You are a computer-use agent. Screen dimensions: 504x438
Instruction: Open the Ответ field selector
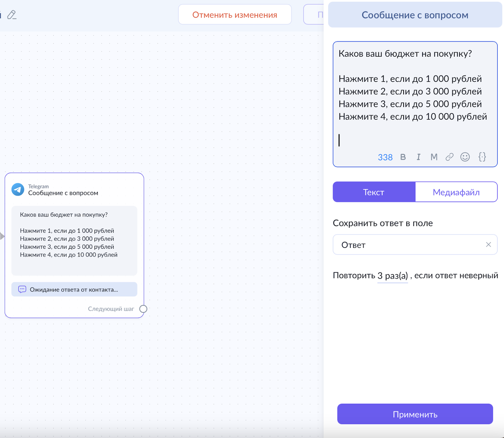[403, 245]
